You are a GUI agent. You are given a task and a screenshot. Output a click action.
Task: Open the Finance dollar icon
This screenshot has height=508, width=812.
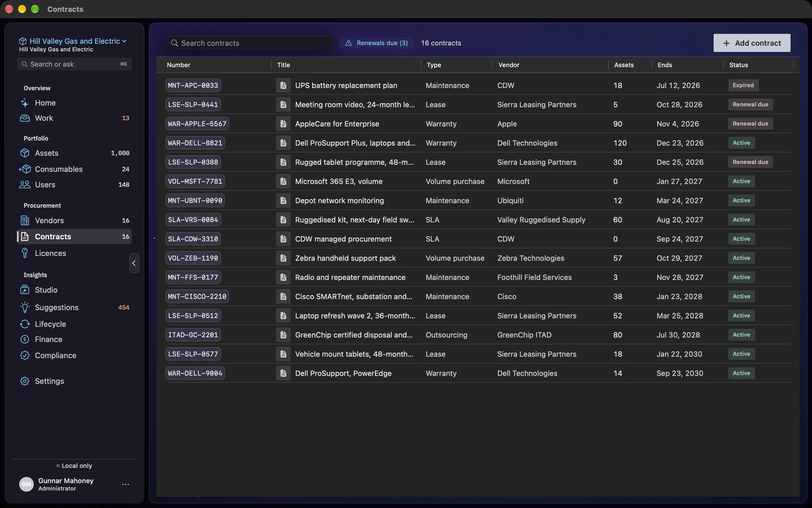(x=25, y=340)
